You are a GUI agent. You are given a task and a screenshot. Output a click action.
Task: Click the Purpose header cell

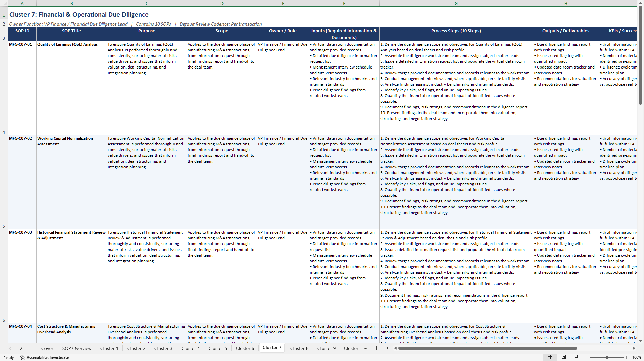(x=147, y=34)
